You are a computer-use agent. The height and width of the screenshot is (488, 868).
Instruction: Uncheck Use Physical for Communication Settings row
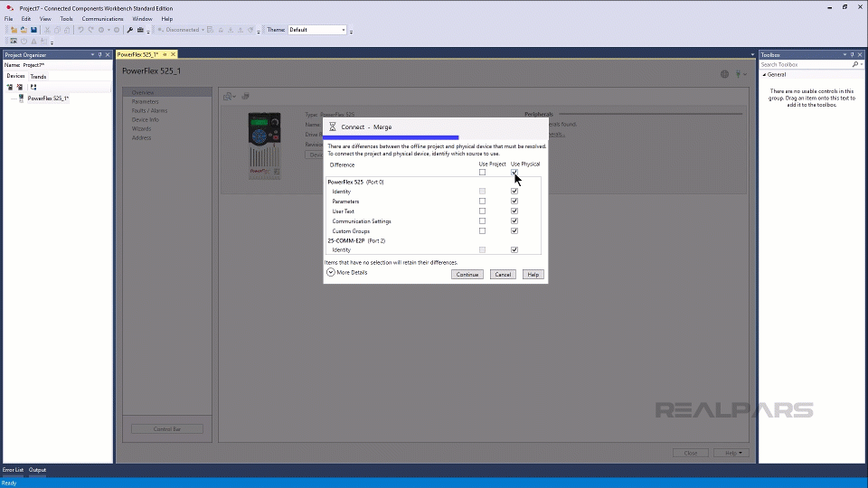(x=514, y=221)
